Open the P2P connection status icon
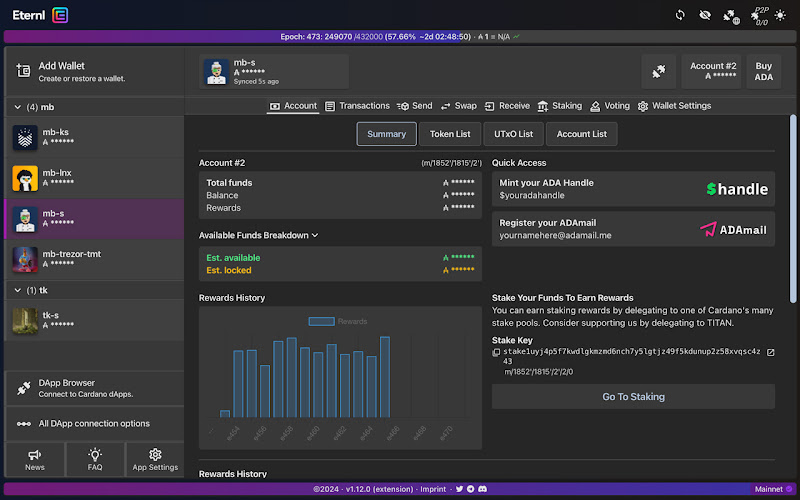Screen dimensions: 800x500 pos(759,16)
